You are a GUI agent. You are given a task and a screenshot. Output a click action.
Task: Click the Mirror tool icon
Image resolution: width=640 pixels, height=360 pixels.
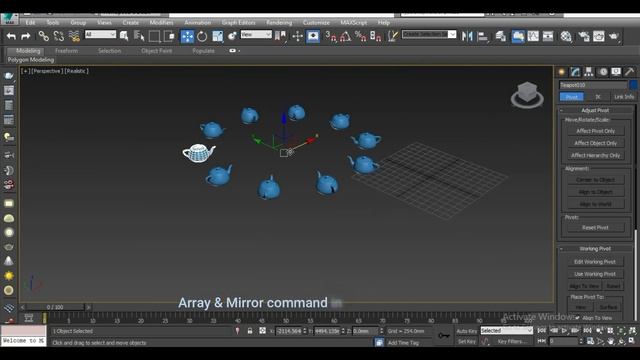tap(467, 36)
